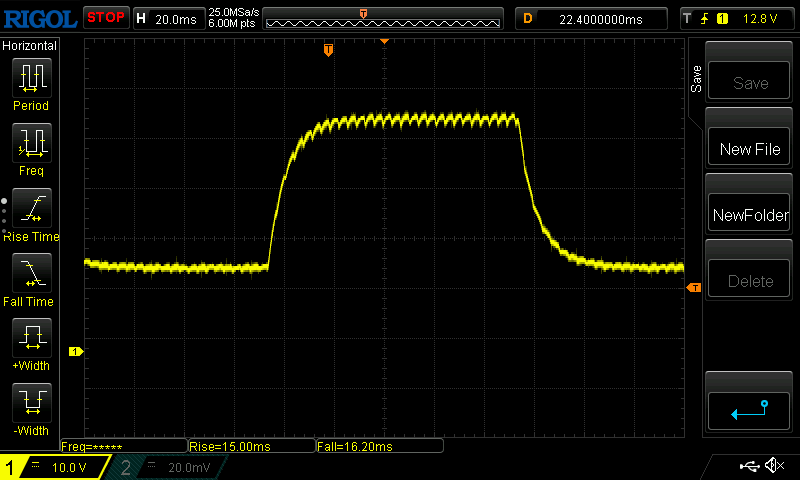Click the orange trigger level marker on right edge
The image size is (800, 480).
695,288
